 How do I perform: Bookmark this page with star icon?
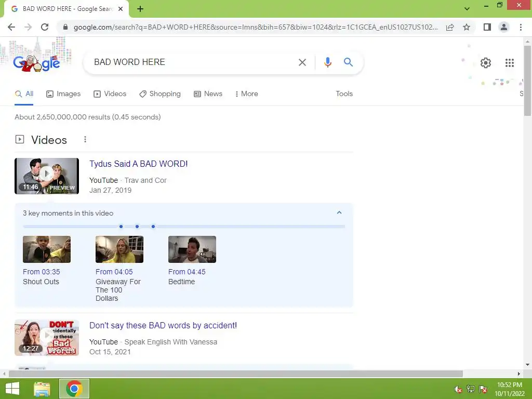point(467,27)
